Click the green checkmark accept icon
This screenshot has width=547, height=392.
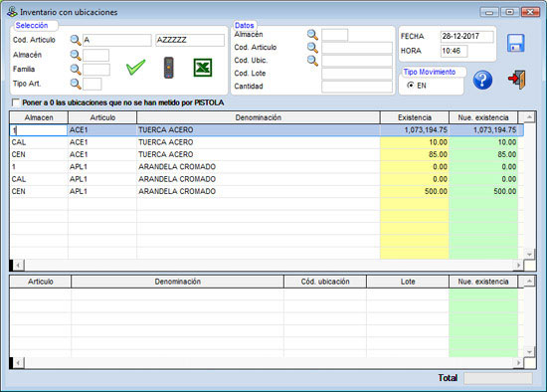[135, 67]
